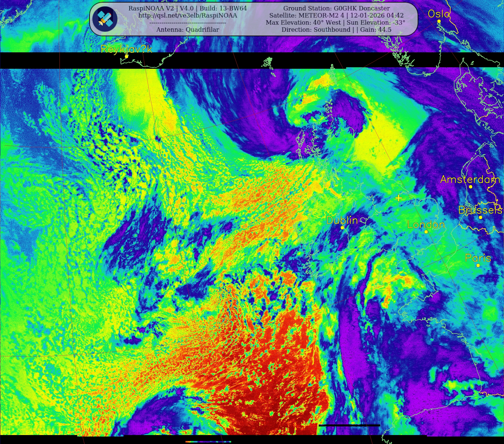The width and height of the screenshot is (504, 444).
Task: Click the Satellite METEOR-M2 4 info line
Action: click(x=336, y=16)
